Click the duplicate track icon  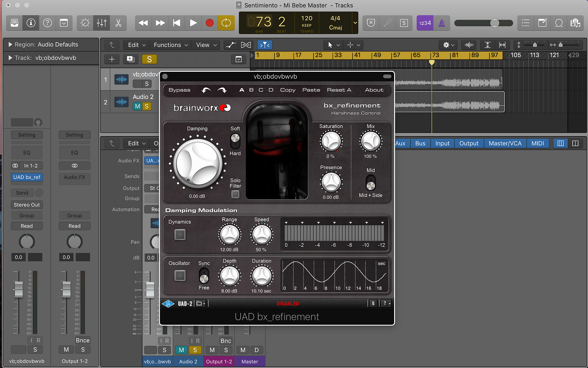point(131,59)
